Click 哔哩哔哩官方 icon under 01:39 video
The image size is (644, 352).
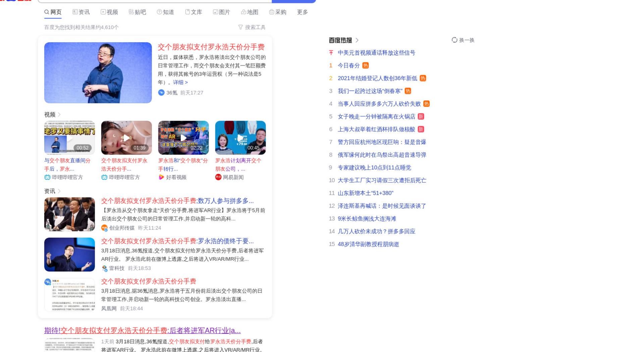[x=104, y=177]
